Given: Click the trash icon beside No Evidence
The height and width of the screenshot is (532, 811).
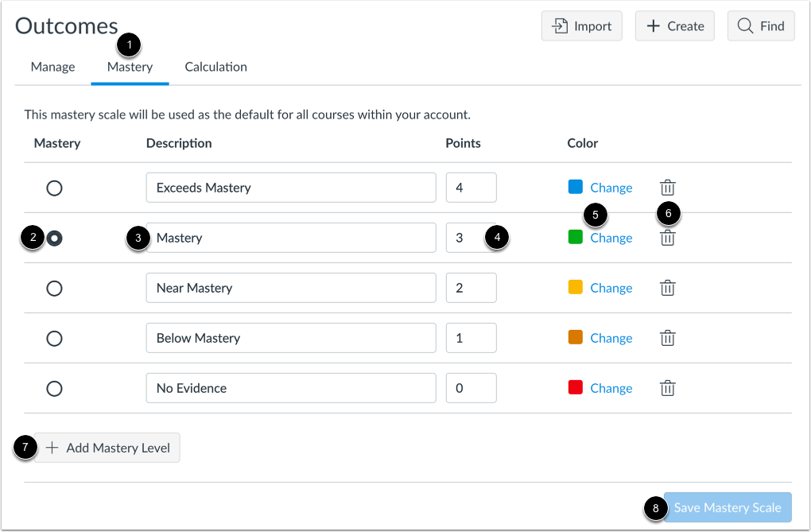Looking at the screenshot, I should 667,388.
